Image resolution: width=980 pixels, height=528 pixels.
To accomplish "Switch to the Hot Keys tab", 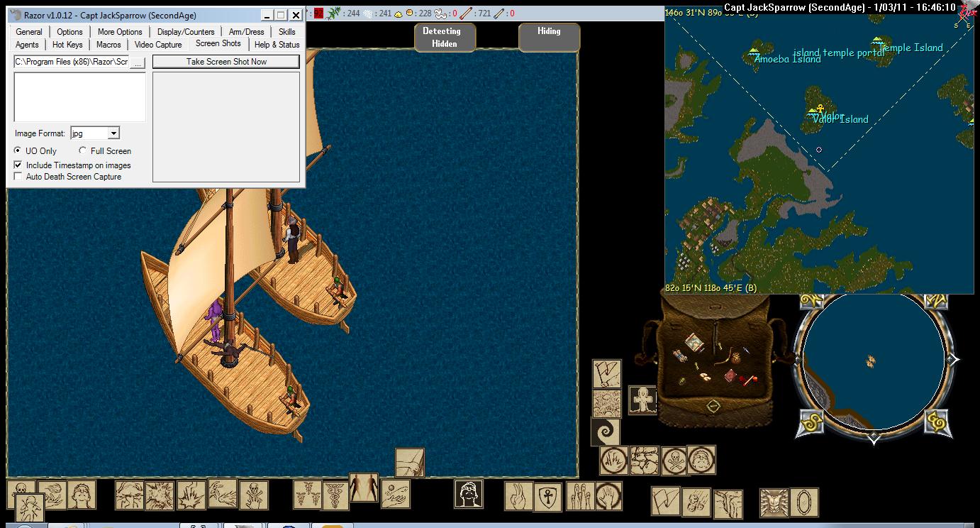I will [x=67, y=45].
